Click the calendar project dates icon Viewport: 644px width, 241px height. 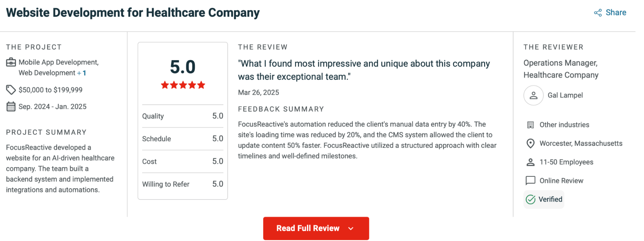point(11,107)
